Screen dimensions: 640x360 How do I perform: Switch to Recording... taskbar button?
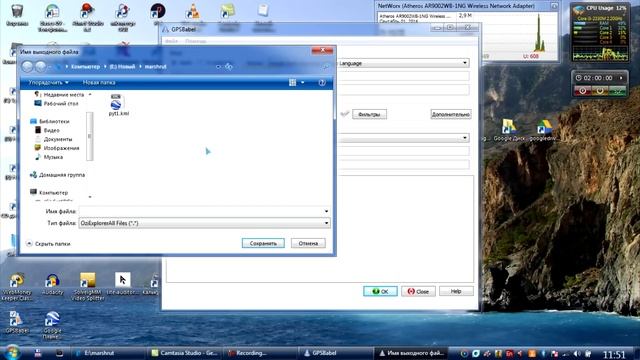pyautogui.click(x=260, y=353)
